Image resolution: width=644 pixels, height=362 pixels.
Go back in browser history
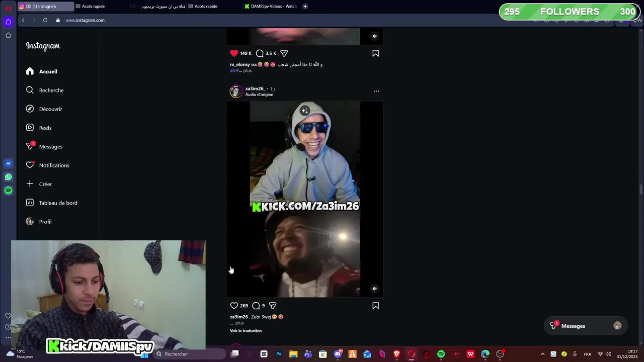23,20
